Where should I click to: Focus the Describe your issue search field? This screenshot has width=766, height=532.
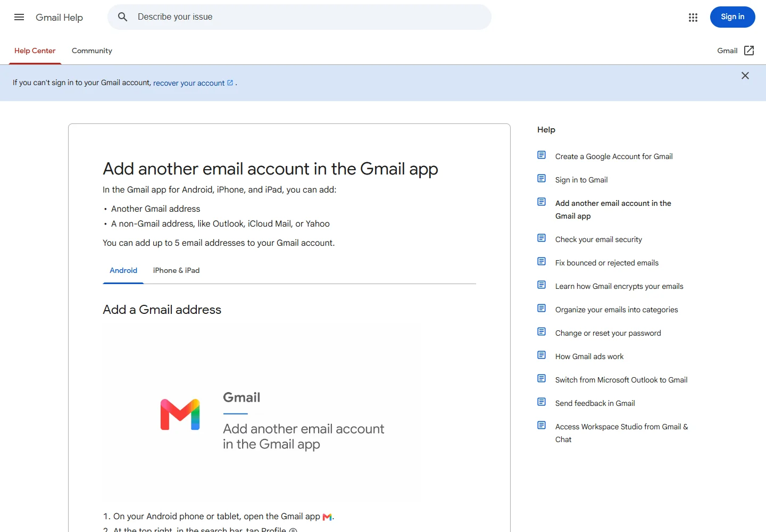(x=299, y=17)
